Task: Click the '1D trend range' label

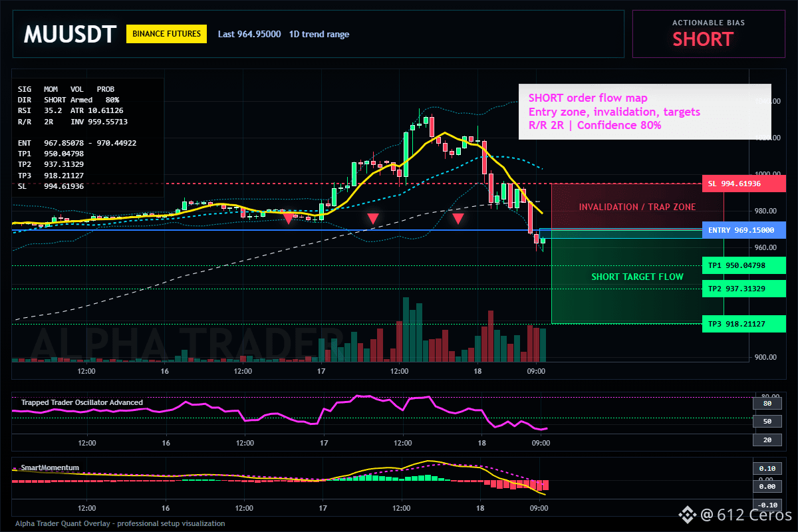Action: pos(319,34)
